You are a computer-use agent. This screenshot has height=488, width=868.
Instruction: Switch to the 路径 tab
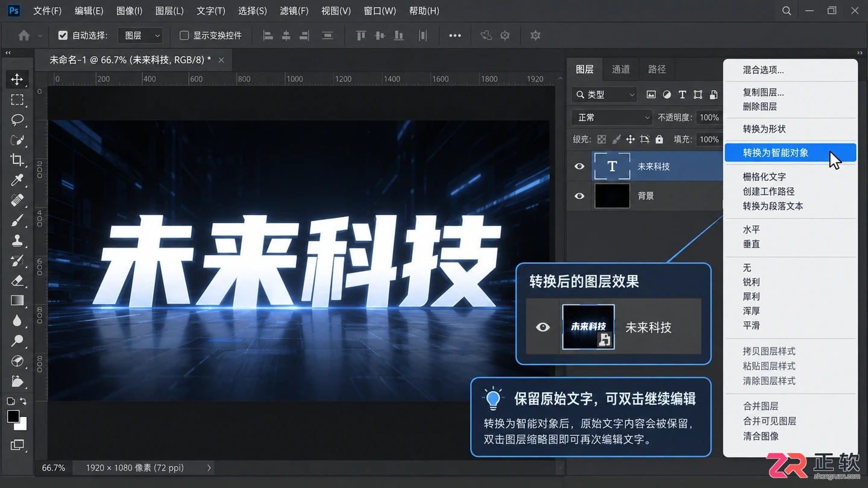(x=657, y=69)
